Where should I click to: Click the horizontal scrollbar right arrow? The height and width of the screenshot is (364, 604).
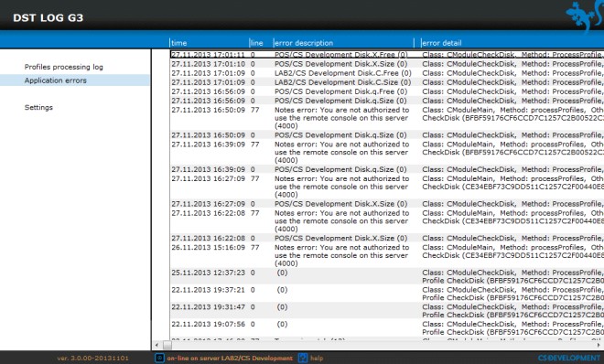pos(599,345)
